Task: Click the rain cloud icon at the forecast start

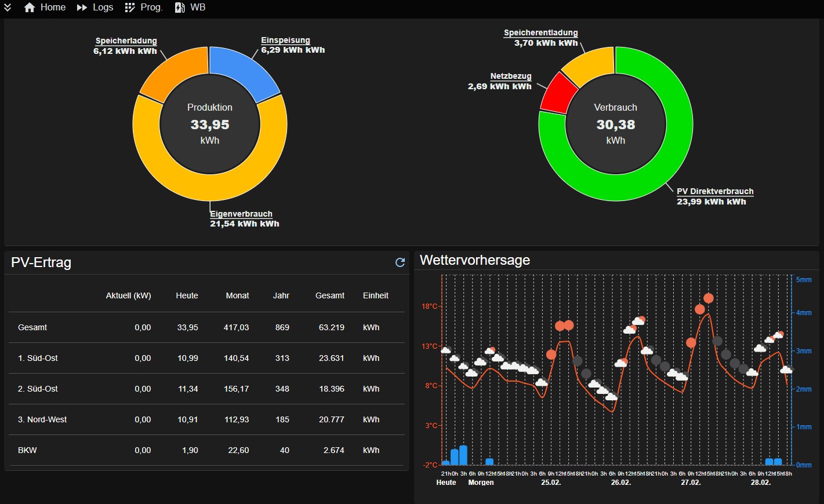Action: [447, 349]
